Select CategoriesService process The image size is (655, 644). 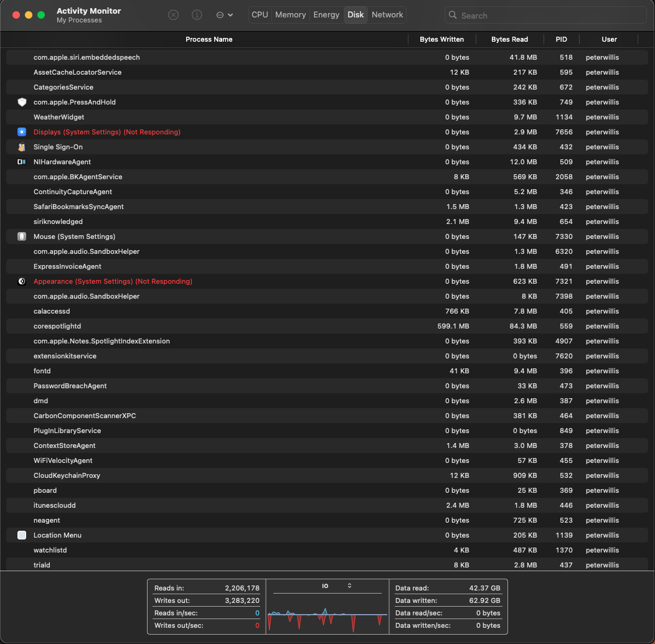click(327, 87)
